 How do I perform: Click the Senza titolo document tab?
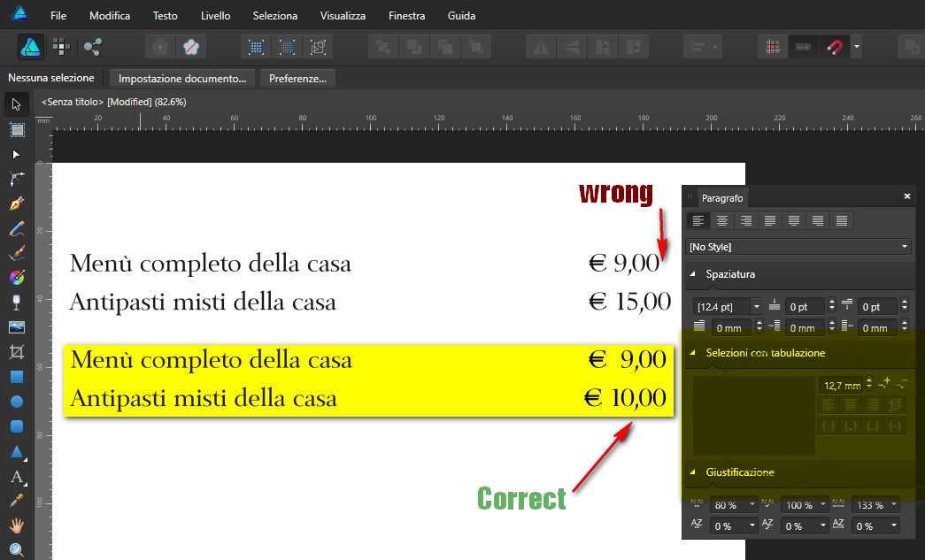[x=114, y=102]
